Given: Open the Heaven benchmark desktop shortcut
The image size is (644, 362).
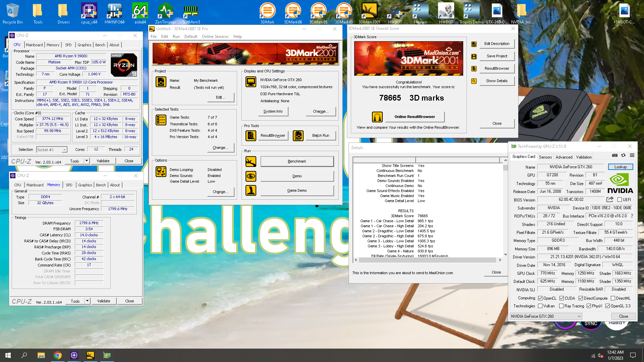Looking at the screenshot, I should click(x=420, y=13).
